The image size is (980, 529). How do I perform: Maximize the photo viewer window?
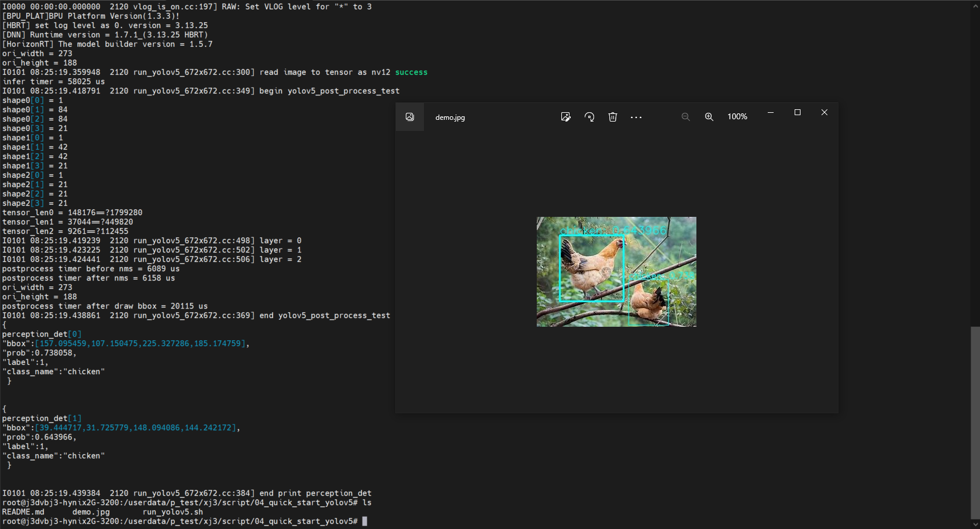point(798,112)
